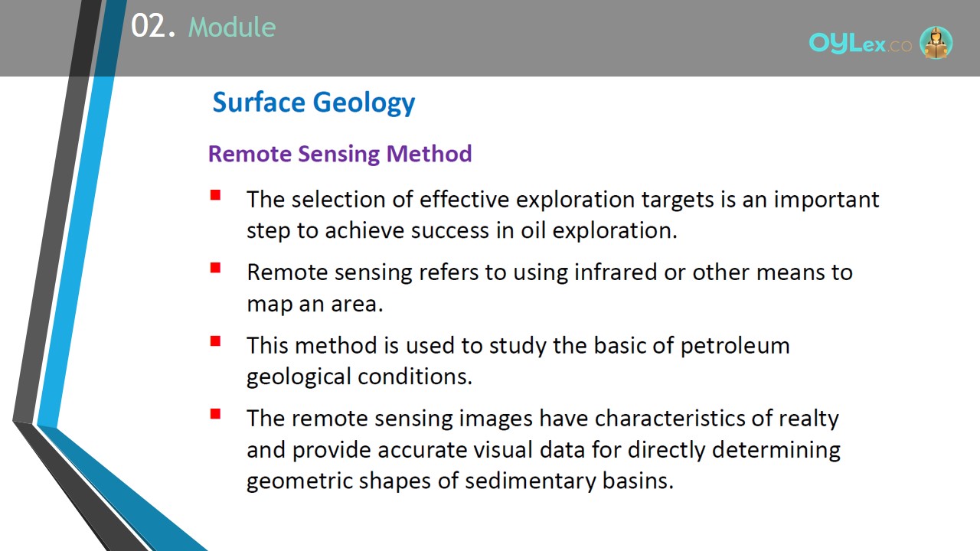This screenshot has height=551, width=980.
Task: Click 'map an area' text line
Action: point(315,304)
